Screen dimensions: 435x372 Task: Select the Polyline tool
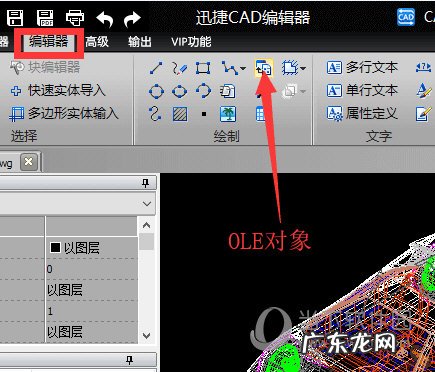coord(229,68)
